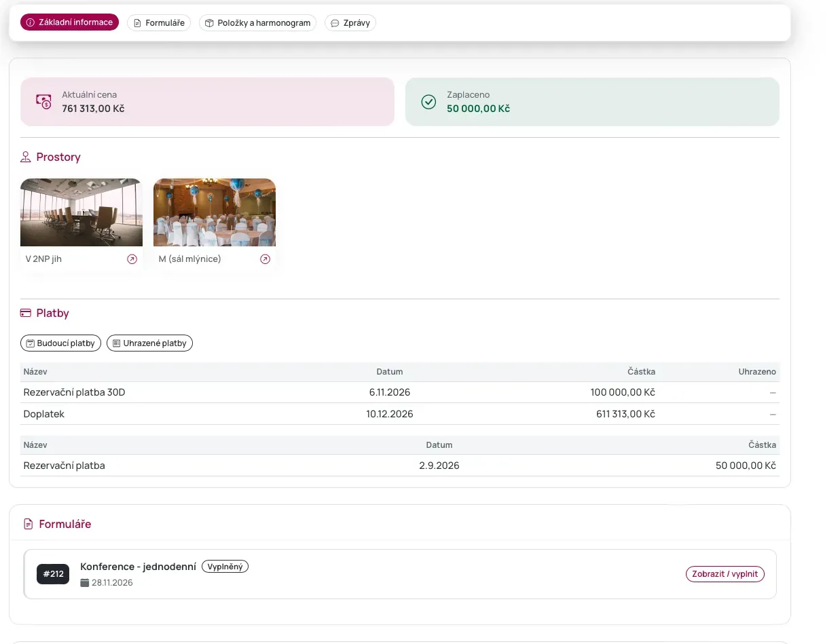Click the Zobrazit / vyplnit button
840x644 pixels.
725,574
